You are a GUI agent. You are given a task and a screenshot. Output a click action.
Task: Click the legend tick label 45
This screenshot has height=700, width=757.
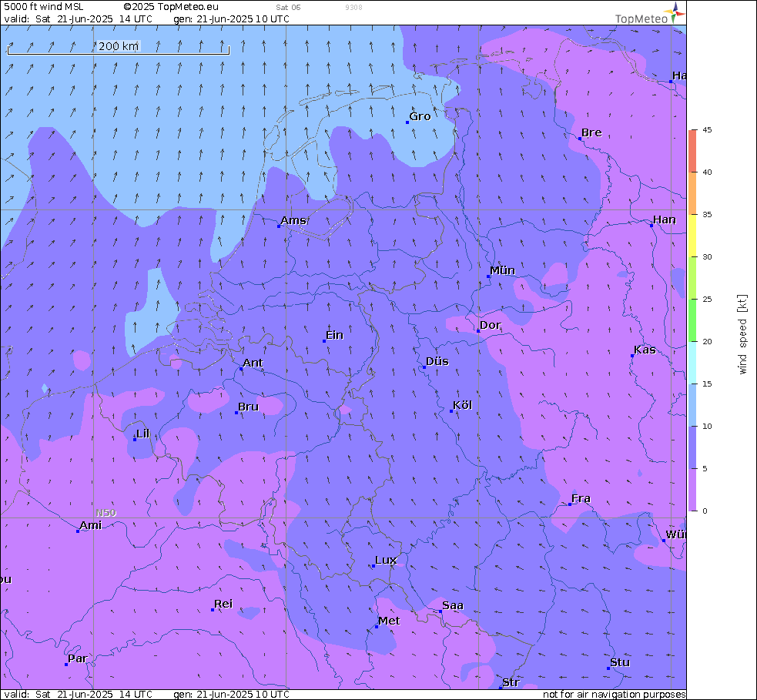tap(707, 130)
